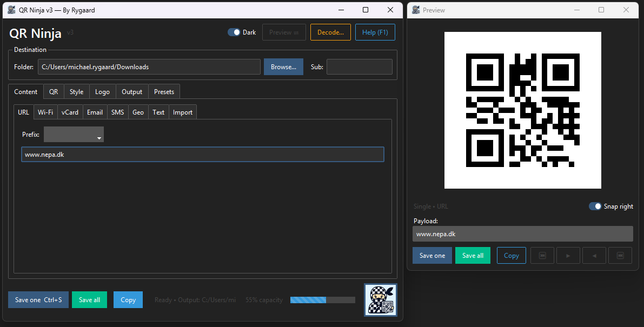Image resolution: width=644 pixels, height=327 pixels.
Task: Click the right-pointing triangle button in Preview
Action: 568,255
